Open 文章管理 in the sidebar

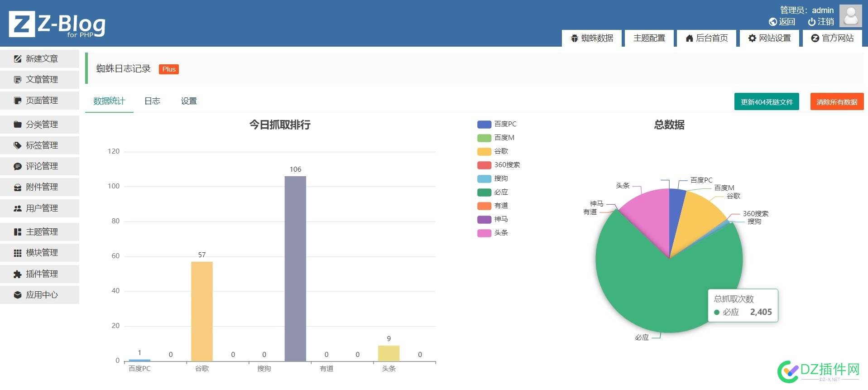(40, 80)
